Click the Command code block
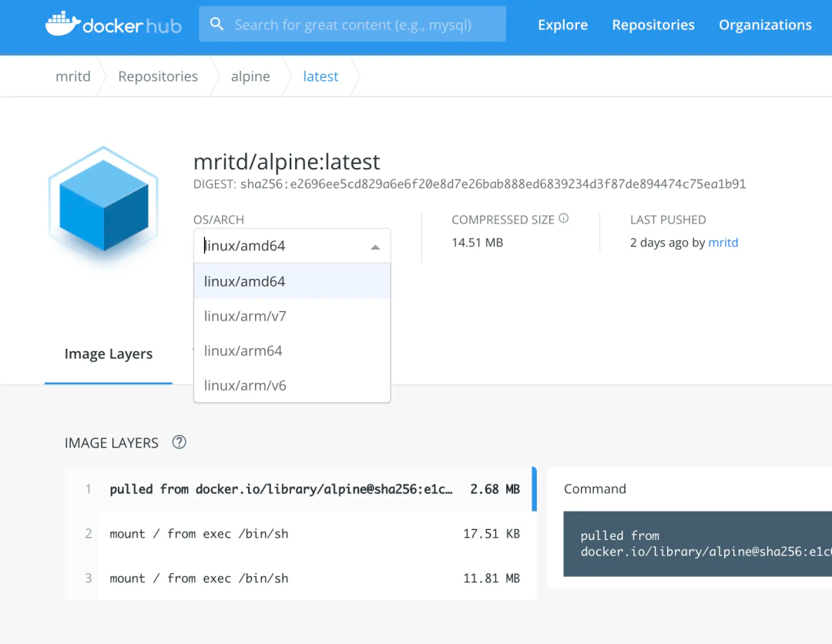Screen dimensions: 832x644 click(697, 544)
